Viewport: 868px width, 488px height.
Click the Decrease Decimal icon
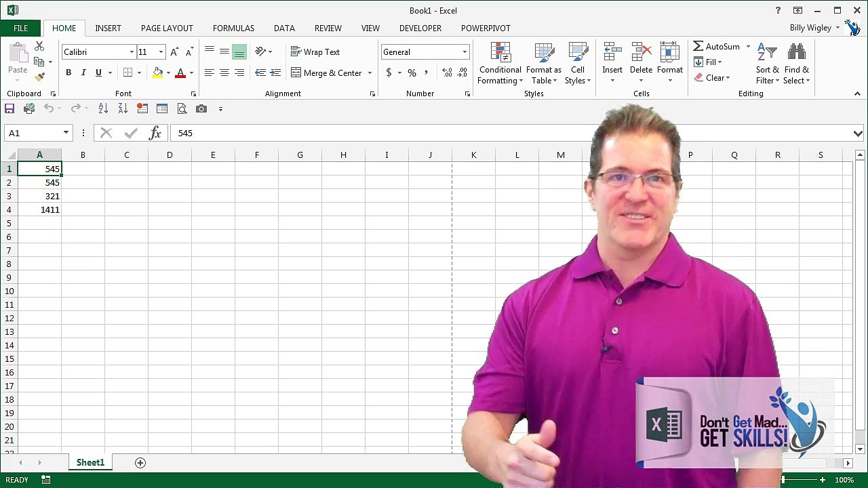[462, 73]
